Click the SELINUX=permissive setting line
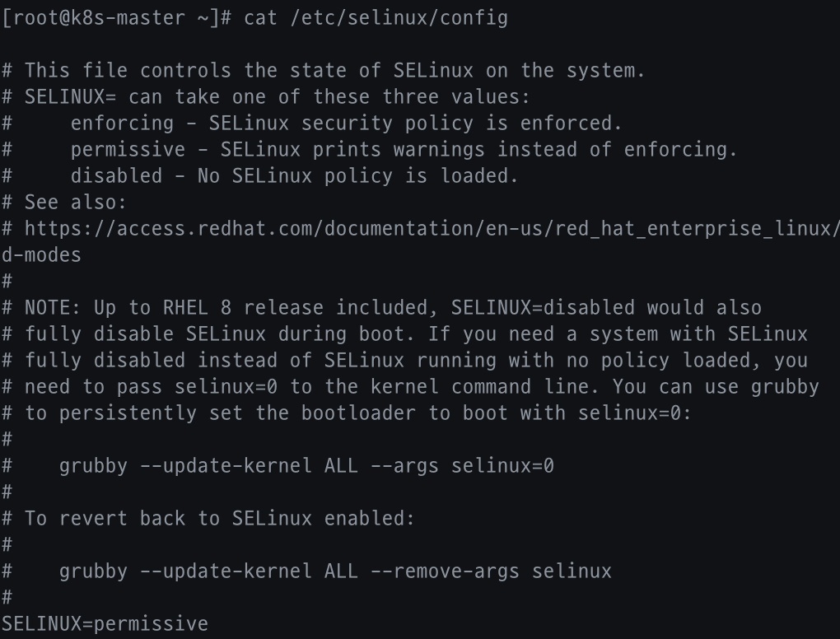Image resolution: width=840 pixels, height=639 pixels. point(105,623)
